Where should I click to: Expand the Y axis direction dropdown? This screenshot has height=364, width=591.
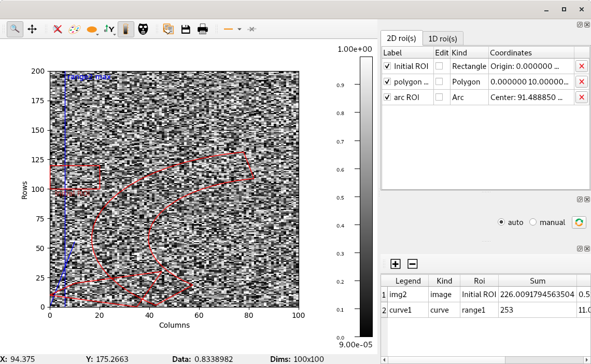[110, 30]
